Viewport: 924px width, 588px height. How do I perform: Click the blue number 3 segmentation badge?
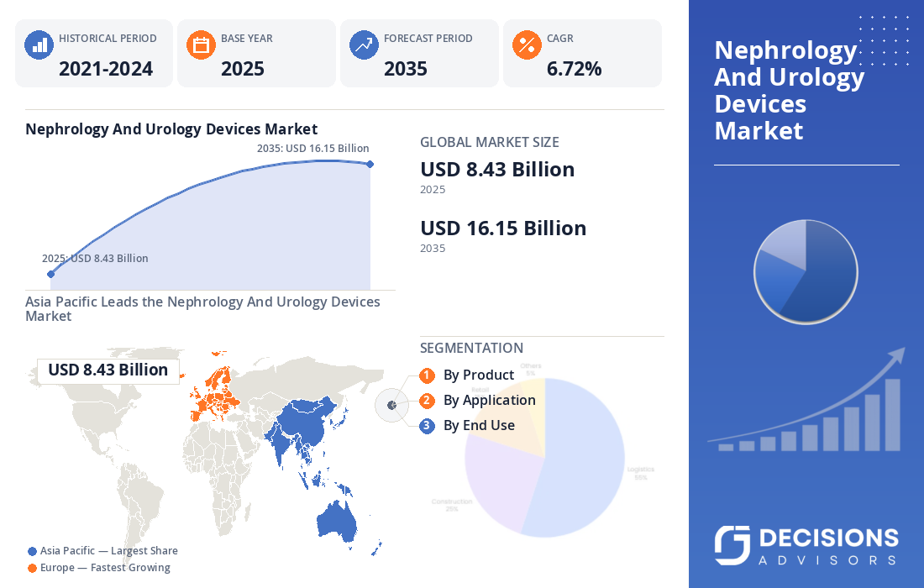(x=428, y=426)
